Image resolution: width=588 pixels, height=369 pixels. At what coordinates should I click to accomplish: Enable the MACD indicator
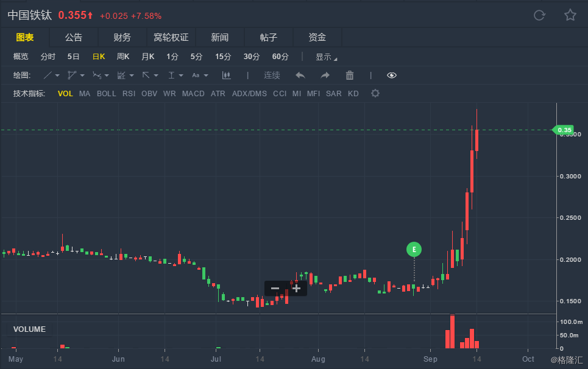tap(193, 94)
